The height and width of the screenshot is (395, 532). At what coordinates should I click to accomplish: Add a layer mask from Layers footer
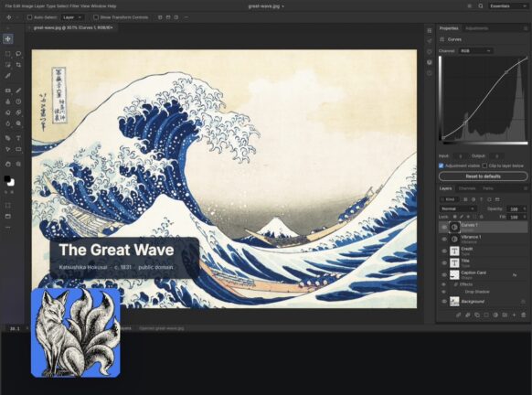(x=486, y=315)
